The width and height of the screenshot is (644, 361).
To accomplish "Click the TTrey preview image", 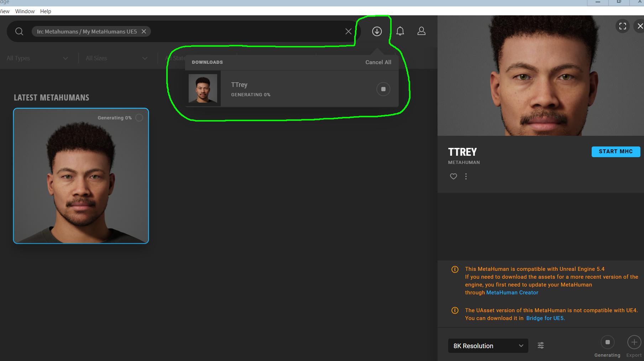I will tap(540, 76).
